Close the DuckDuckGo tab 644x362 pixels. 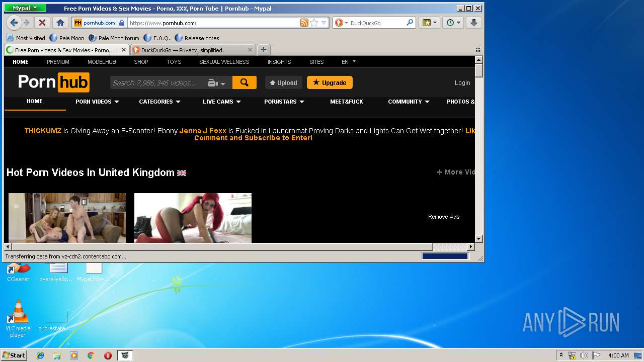[x=250, y=50]
